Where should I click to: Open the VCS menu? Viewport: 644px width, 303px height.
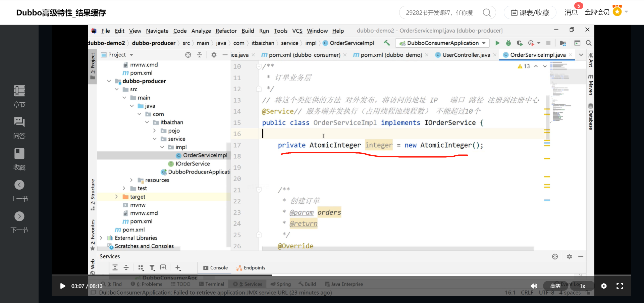pyautogui.click(x=297, y=31)
